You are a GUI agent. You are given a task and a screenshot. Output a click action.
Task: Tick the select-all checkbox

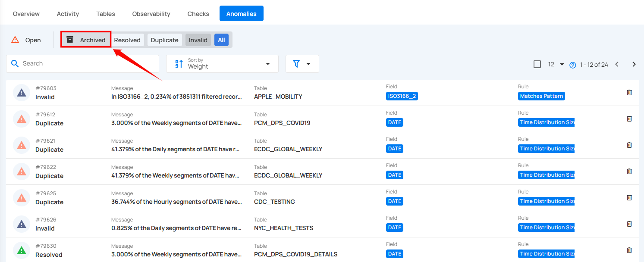537,64
